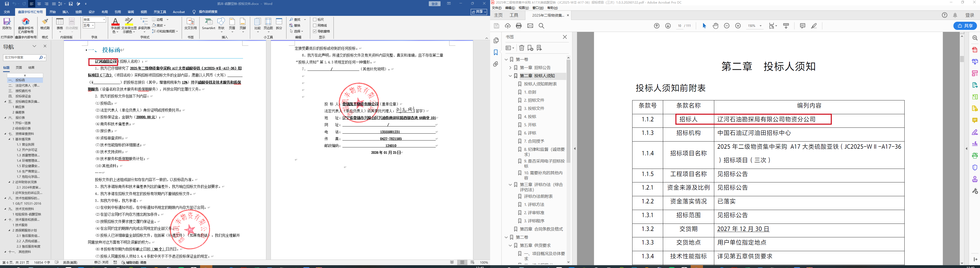Screen dimensions: 980x268
Task: Close the 2025年二级物资集 document tab
Action: tap(568, 15)
